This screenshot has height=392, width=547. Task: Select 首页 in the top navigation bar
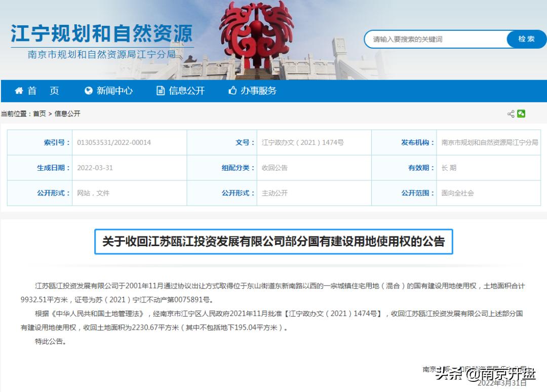43,91
